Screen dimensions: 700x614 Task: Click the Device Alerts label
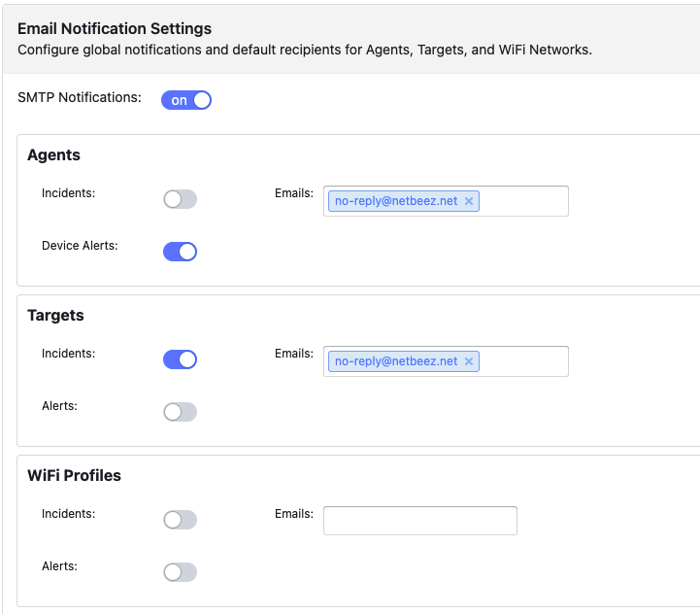pyautogui.click(x=80, y=246)
